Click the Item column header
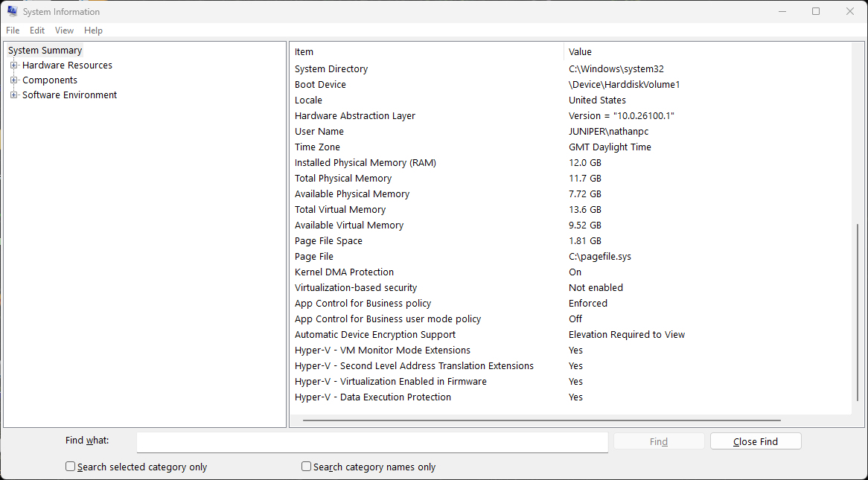Image resolution: width=868 pixels, height=480 pixels. click(x=427, y=51)
